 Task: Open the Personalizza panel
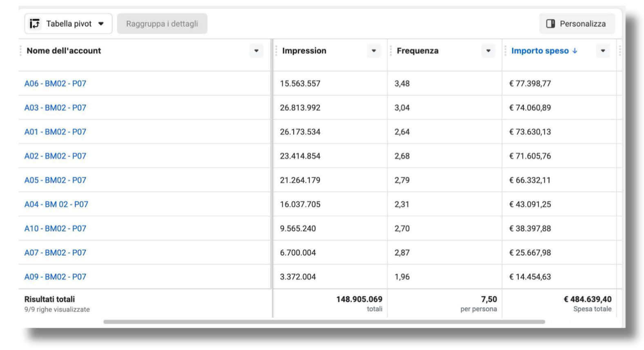pos(577,24)
